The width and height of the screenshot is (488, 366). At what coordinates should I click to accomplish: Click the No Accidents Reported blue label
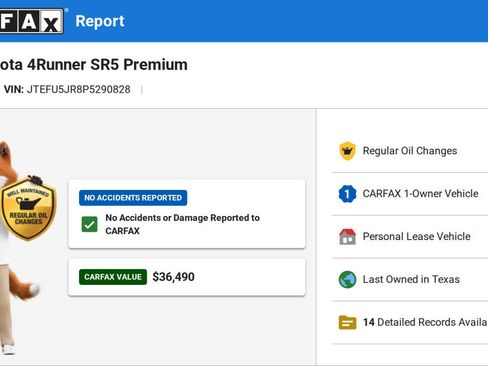(133, 198)
